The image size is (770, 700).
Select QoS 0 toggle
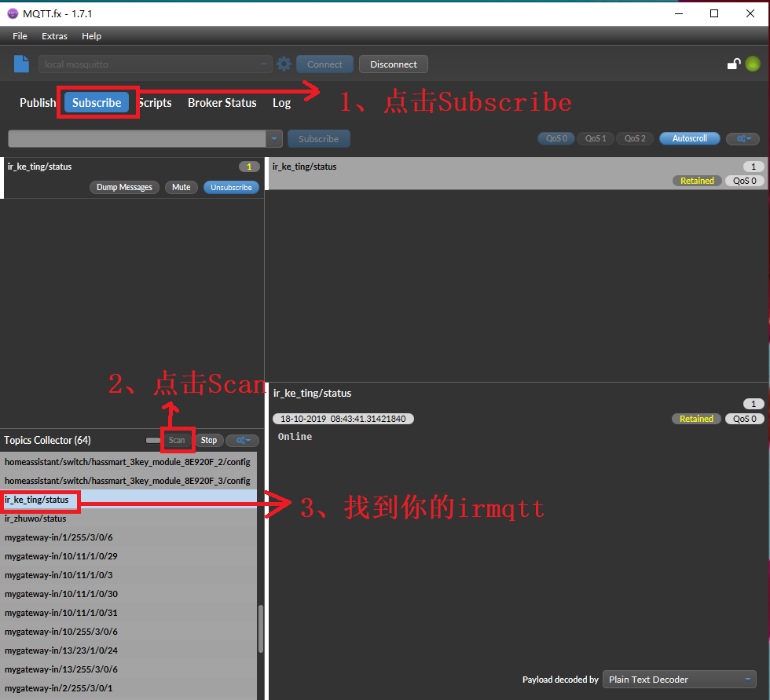pyautogui.click(x=556, y=139)
